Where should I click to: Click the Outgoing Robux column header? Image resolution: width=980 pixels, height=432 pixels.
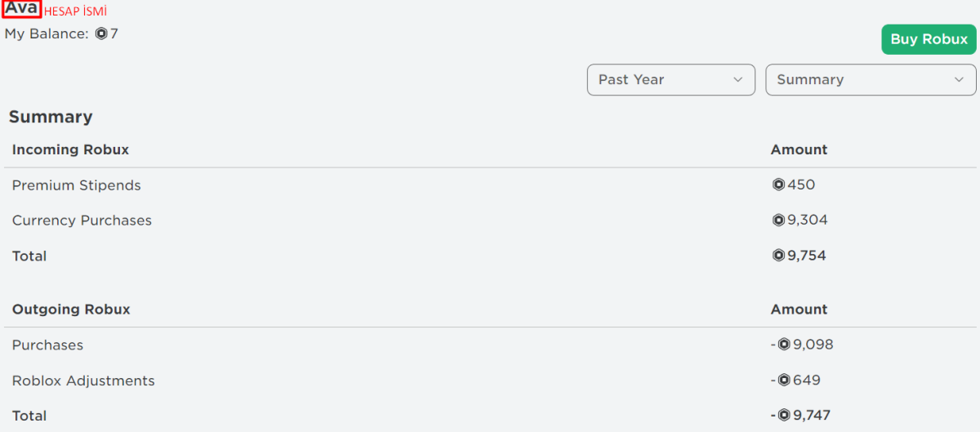[71, 310]
